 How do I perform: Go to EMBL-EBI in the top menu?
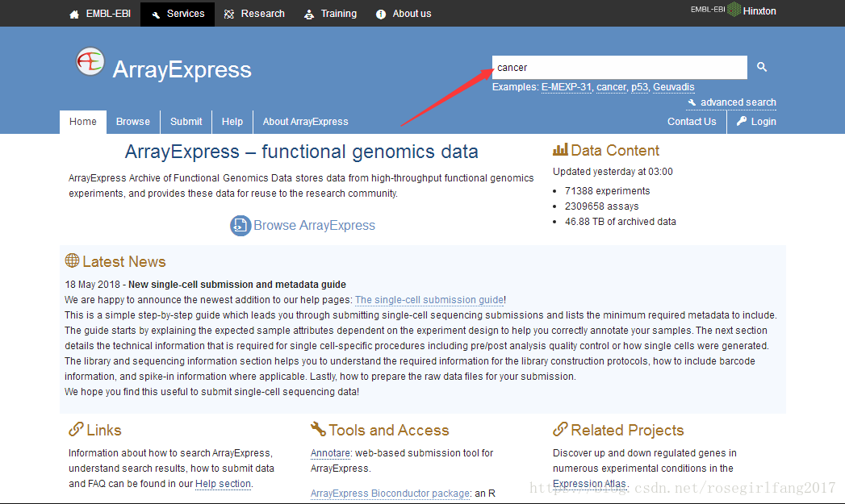point(100,14)
